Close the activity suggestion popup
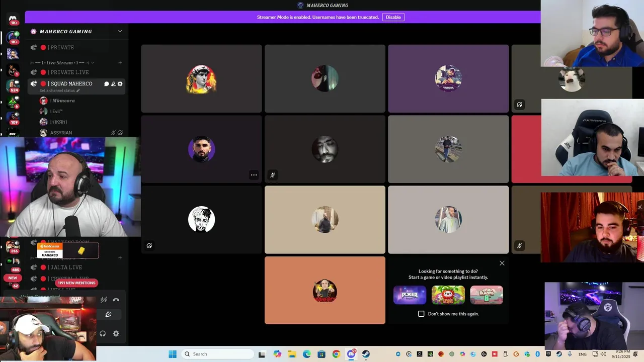 click(502, 263)
